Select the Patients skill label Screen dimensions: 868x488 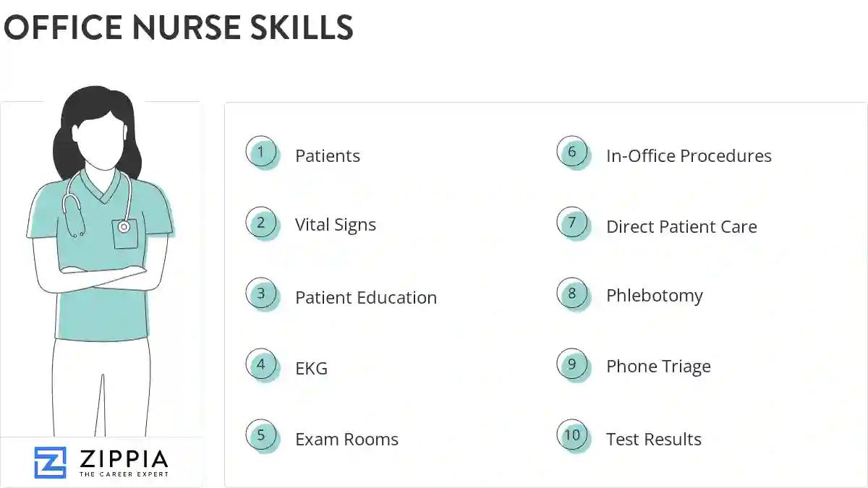click(x=327, y=156)
